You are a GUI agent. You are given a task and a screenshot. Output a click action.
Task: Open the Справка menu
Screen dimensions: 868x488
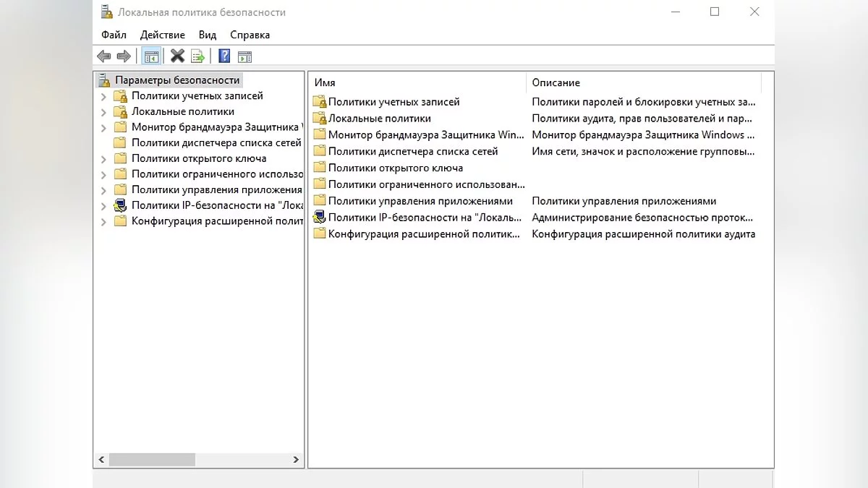(x=250, y=35)
